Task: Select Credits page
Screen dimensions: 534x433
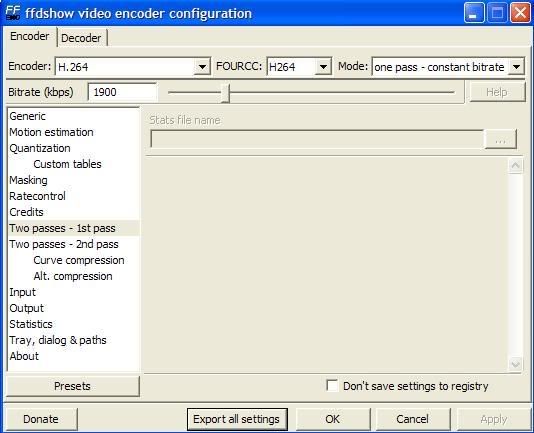Action: 73,212
